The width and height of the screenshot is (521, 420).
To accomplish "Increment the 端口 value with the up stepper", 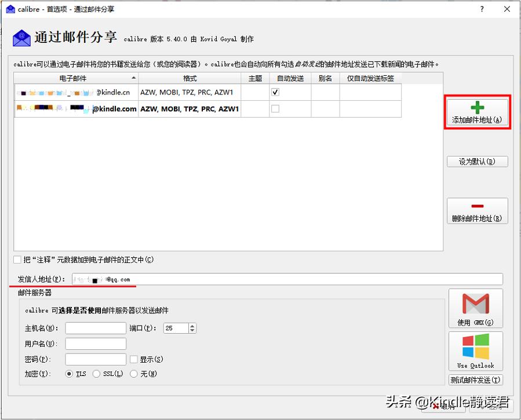I will (191, 324).
